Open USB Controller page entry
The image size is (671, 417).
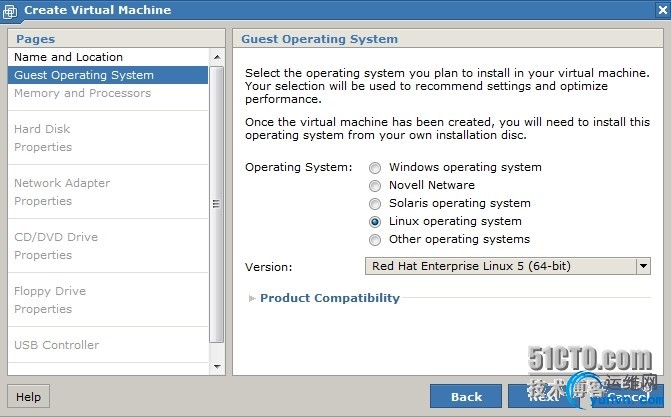click(x=56, y=345)
